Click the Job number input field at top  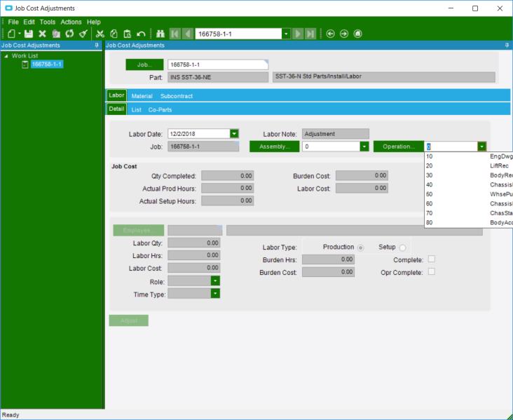218,65
